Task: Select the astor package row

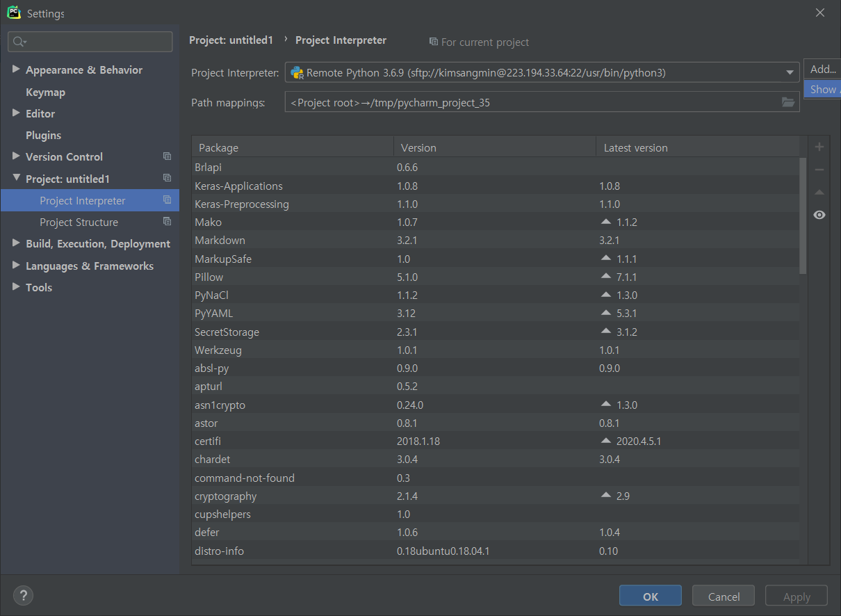Action: 496,423
